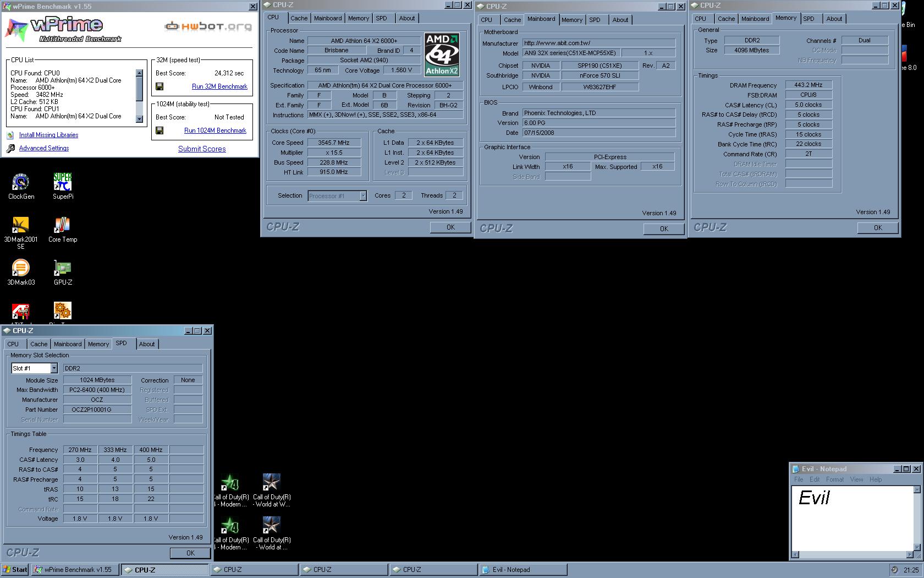Screen dimensions: 924x578
Task: Open upper Call of Duty World at War shortcut
Action: tap(272, 483)
